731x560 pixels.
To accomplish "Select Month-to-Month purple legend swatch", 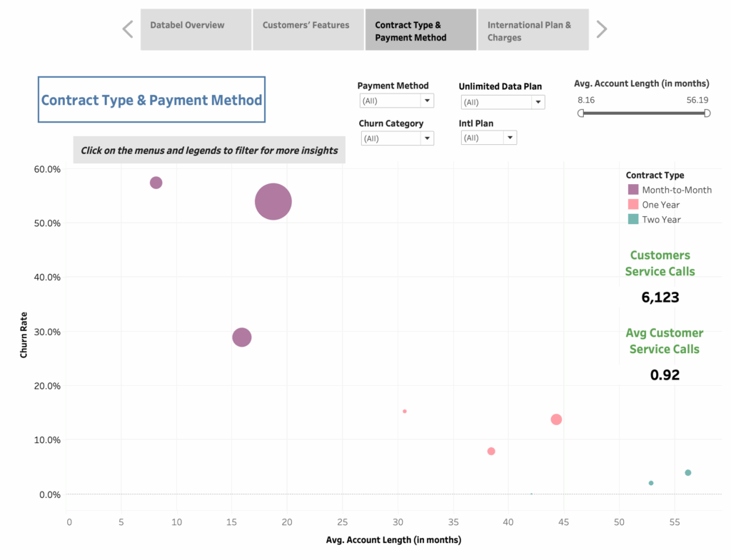I will point(633,190).
